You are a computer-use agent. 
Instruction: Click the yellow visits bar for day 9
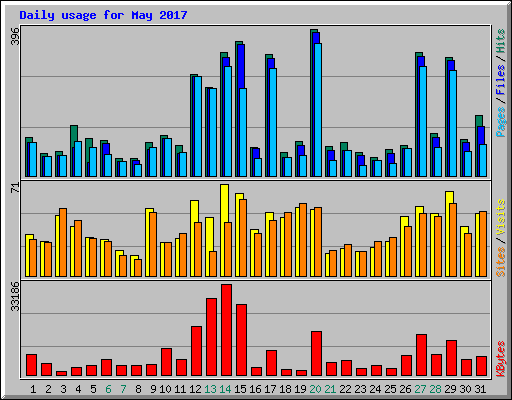tap(148, 242)
